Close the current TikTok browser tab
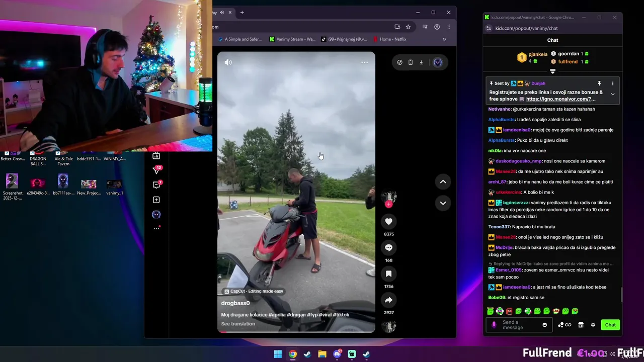Screen dimensions: 644x362 click(x=230, y=12)
